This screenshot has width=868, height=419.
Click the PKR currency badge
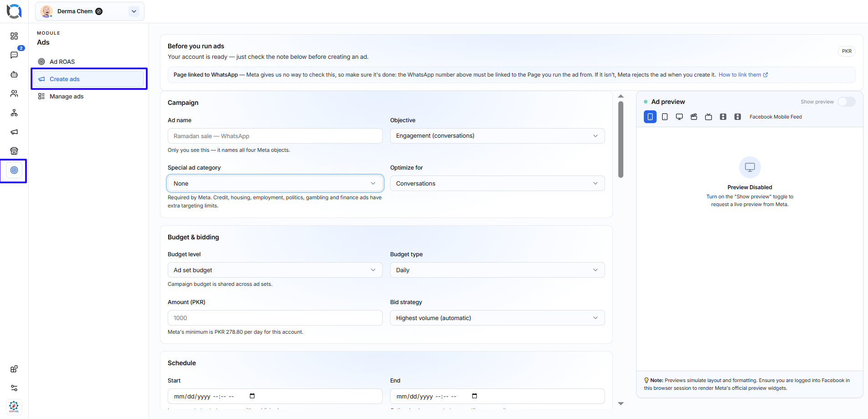click(847, 51)
